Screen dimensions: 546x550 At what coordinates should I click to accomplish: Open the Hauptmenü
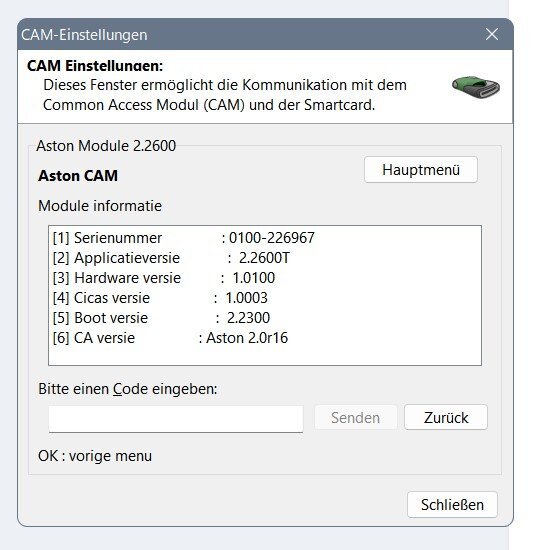pyautogui.click(x=421, y=170)
